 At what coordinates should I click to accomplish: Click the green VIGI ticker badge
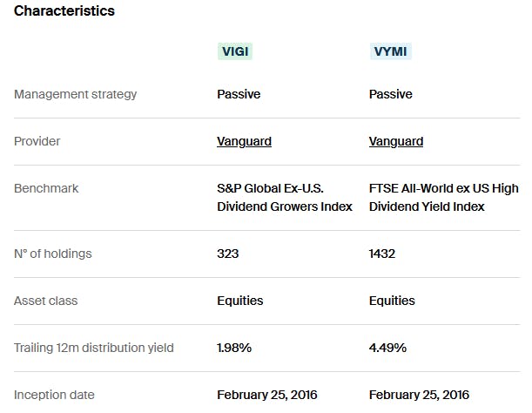235,51
